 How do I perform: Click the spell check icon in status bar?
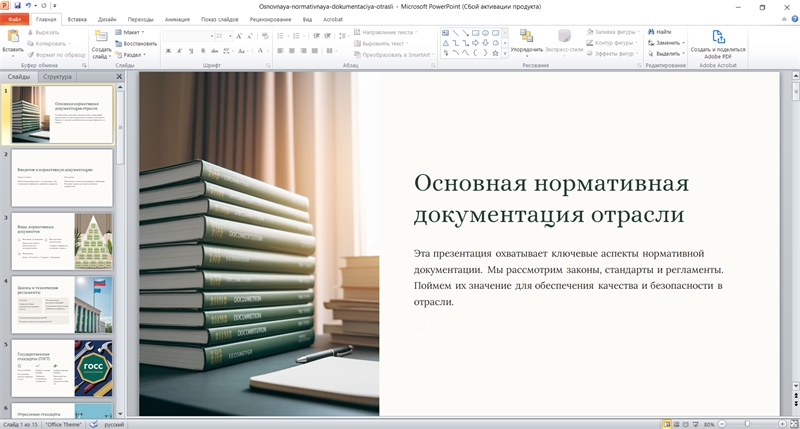pyautogui.click(x=93, y=424)
